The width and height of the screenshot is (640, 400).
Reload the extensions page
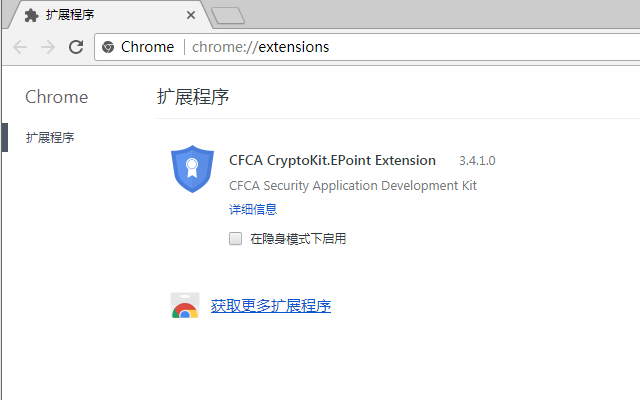tap(76, 47)
